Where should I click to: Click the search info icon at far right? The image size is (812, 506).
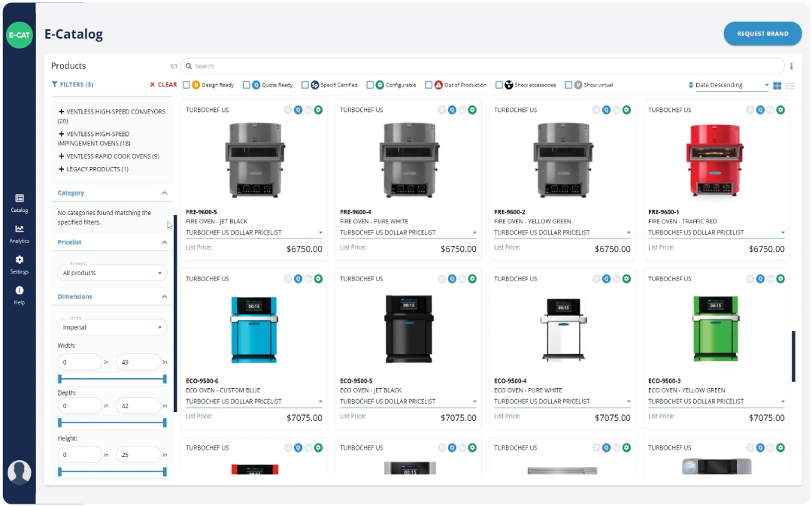pos(791,66)
